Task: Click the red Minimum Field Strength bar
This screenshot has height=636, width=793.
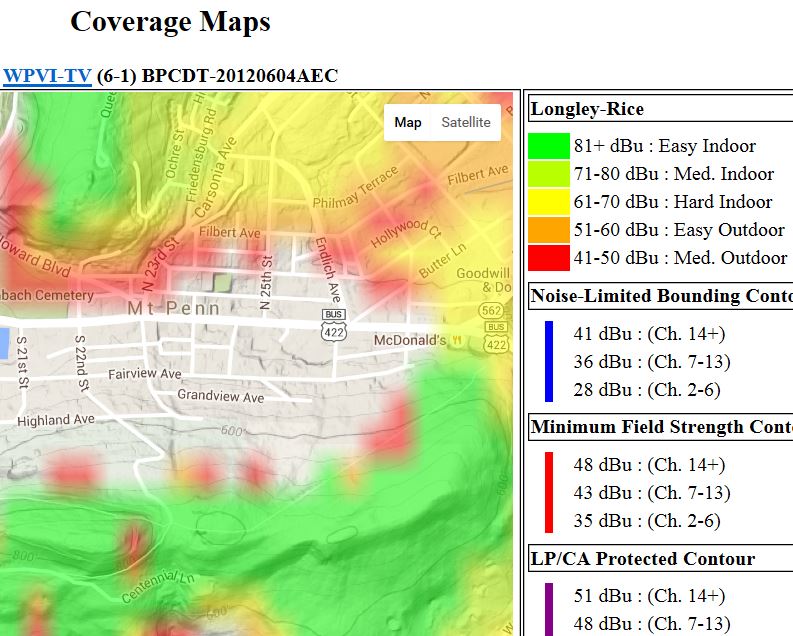Action: pos(549,492)
